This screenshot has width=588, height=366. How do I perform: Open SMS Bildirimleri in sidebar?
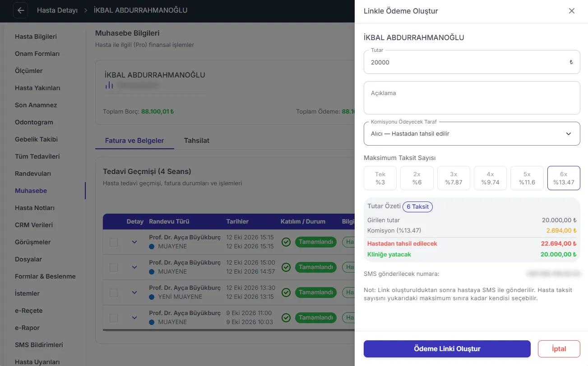click(39, 345)
